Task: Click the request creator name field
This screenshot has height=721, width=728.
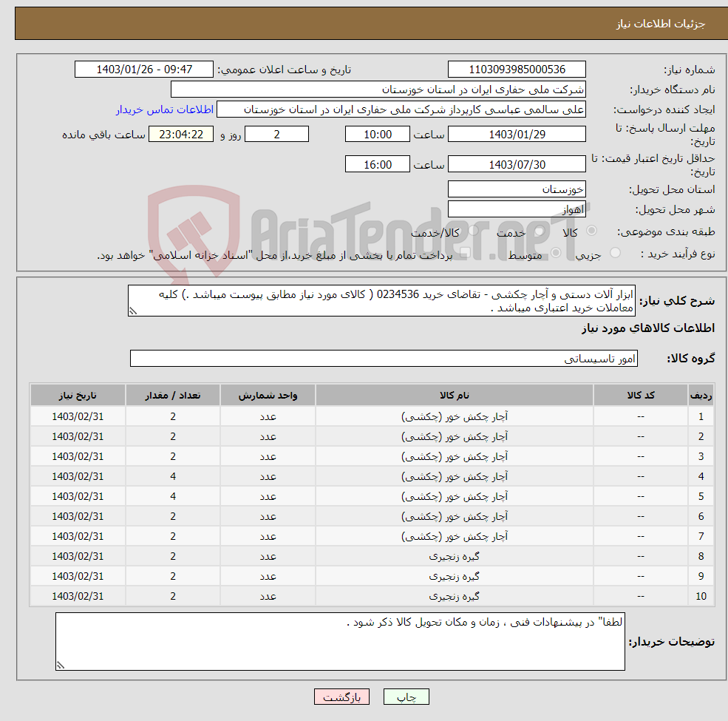Action: tap(401, 109)
